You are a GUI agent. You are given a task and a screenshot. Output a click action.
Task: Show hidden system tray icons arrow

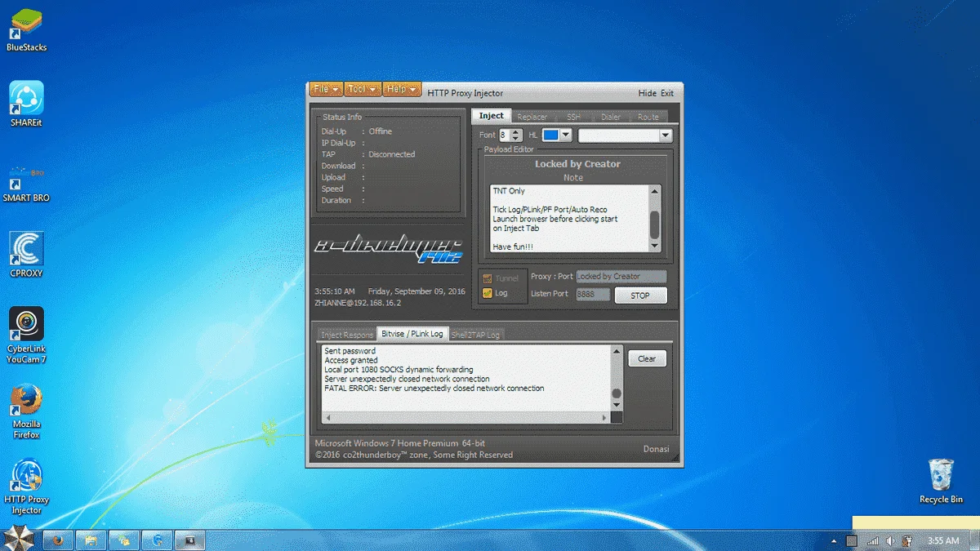(x=835, y=541)
